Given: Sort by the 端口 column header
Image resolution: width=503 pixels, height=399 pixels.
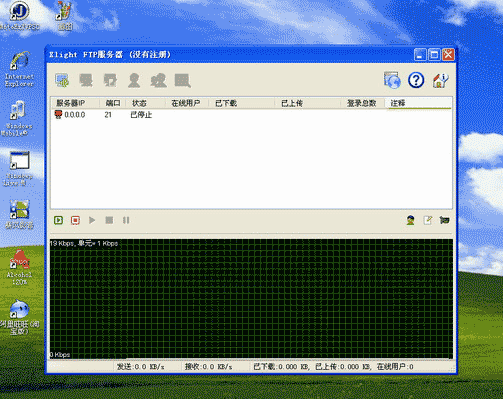Looking at the screenshot, I should coord(112,103).
